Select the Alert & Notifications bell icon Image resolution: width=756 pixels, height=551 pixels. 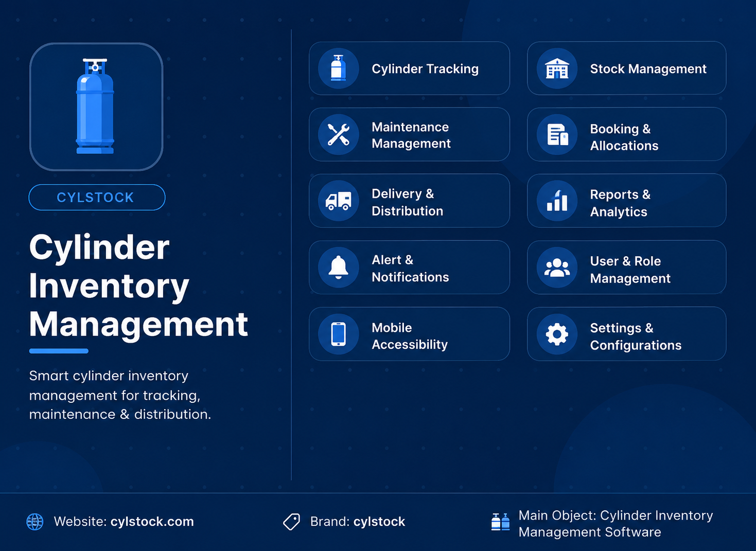[x=338, y=268]
